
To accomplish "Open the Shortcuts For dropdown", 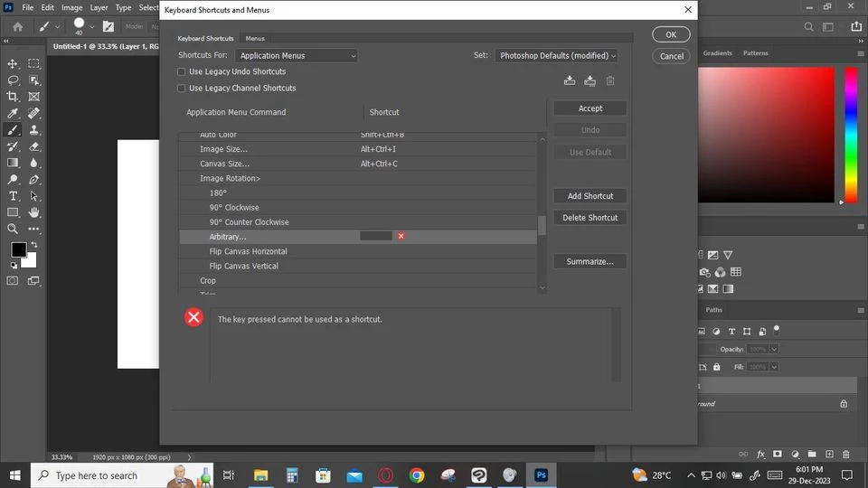I will [297, 56].
